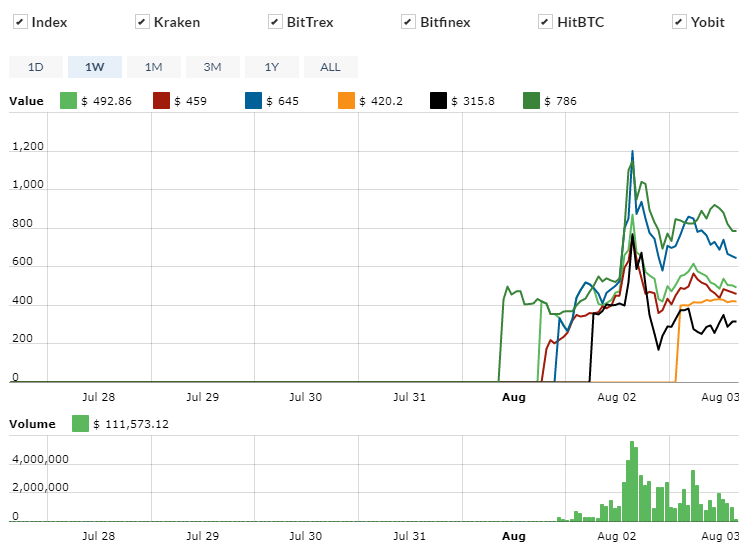The width and height of the screenshot is (754, 552).
Task: Click the green Volume legend swatch
Action: click(x=81, y=424)
